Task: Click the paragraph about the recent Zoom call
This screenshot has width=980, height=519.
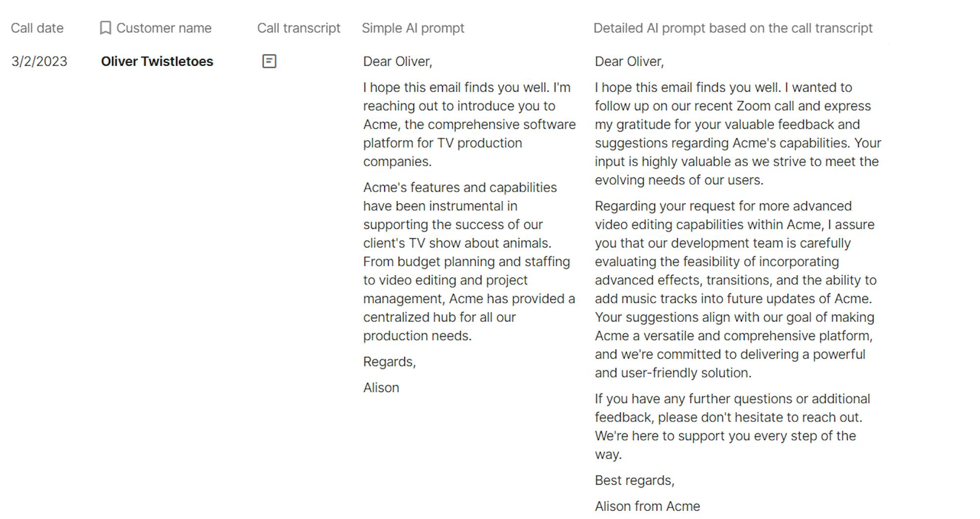Action: point(738,134)
